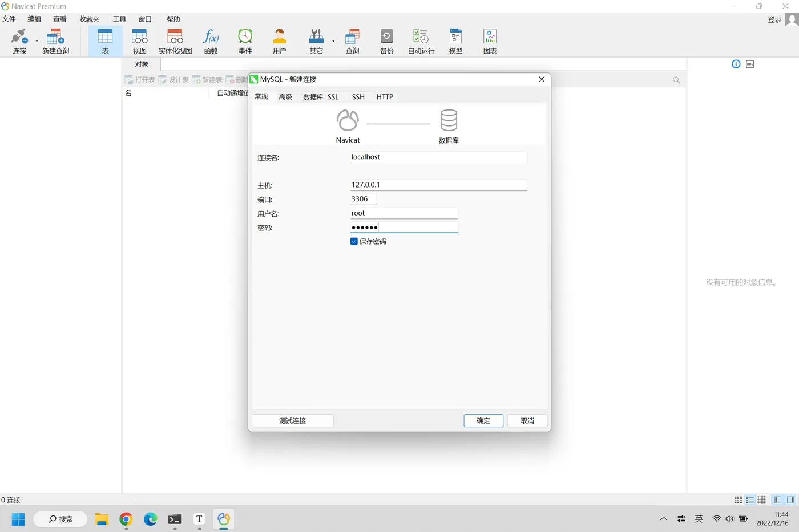Screen dimensions: 799x532
Task: Click the user avatar next to 登录
Action: click(x=792, y=19)
